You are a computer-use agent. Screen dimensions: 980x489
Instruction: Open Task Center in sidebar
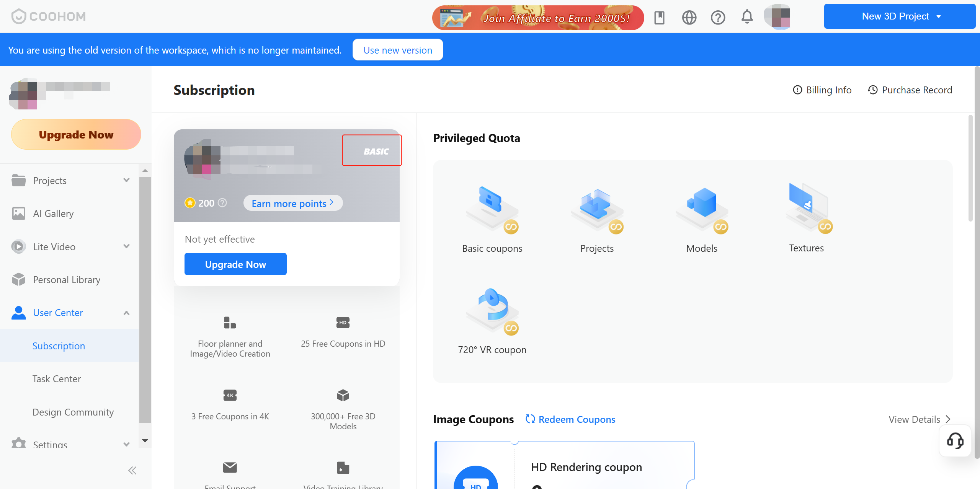pyautogui.click(x=57, y=379)
